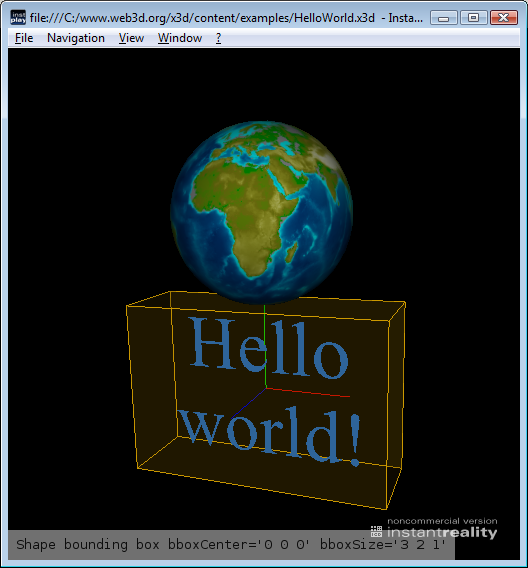
Task: Click the Earth globe sphere
Action: coord(261,213)
